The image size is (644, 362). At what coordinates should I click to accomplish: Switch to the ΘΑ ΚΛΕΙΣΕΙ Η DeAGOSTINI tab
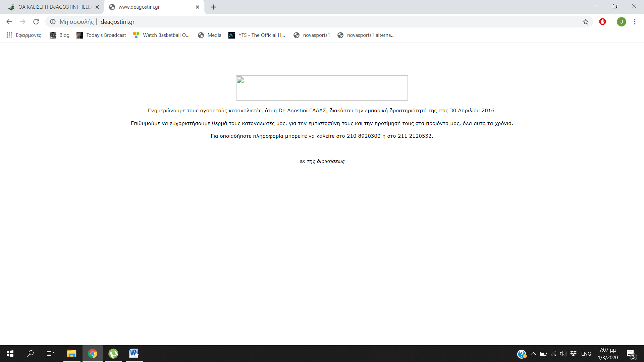click(54, 7)
